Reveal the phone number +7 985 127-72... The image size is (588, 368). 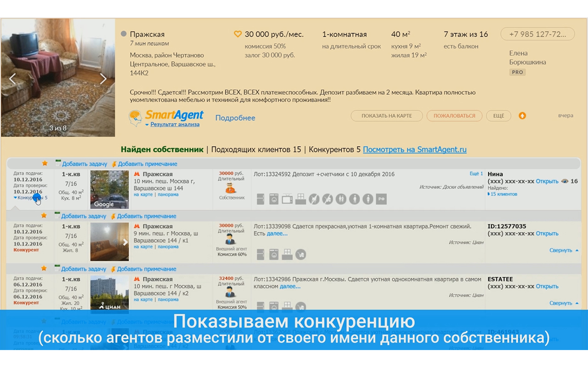(537, 34)
